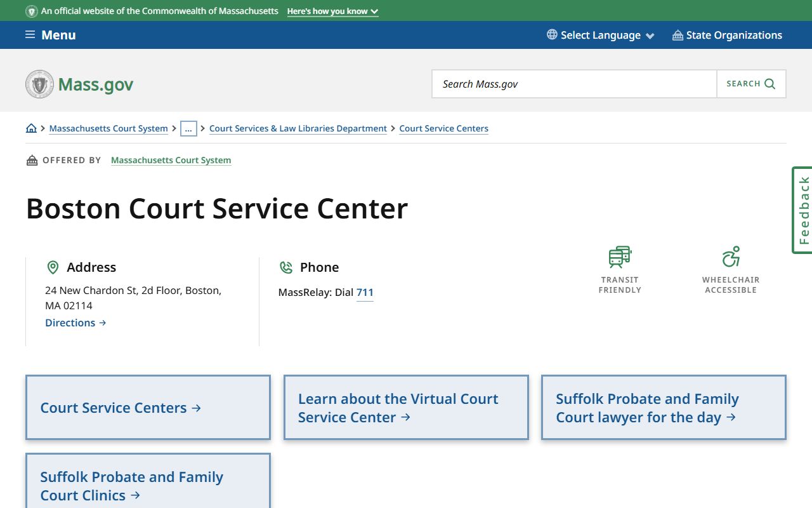Open Suffolk Probate lawyer for the day card
This screenshot has height=508, width=812.
(664, 407)
